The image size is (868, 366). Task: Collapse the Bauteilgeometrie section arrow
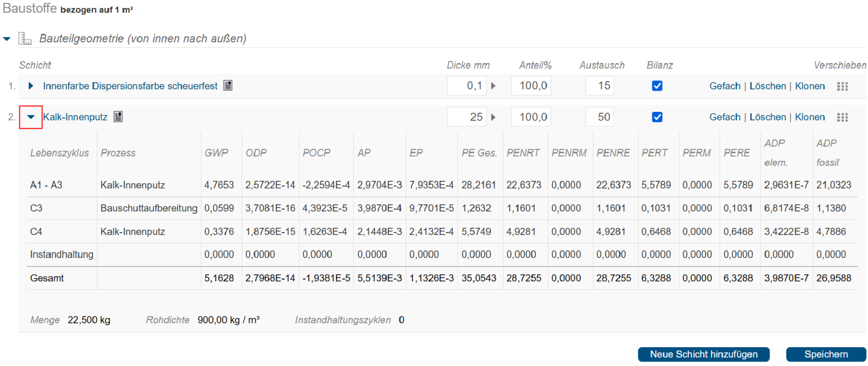coord(7,39)
